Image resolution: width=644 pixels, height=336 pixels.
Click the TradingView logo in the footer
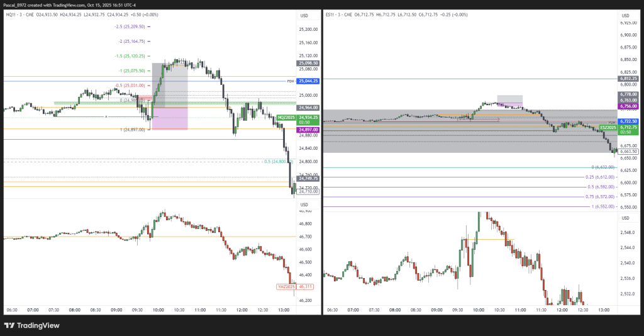31,325
